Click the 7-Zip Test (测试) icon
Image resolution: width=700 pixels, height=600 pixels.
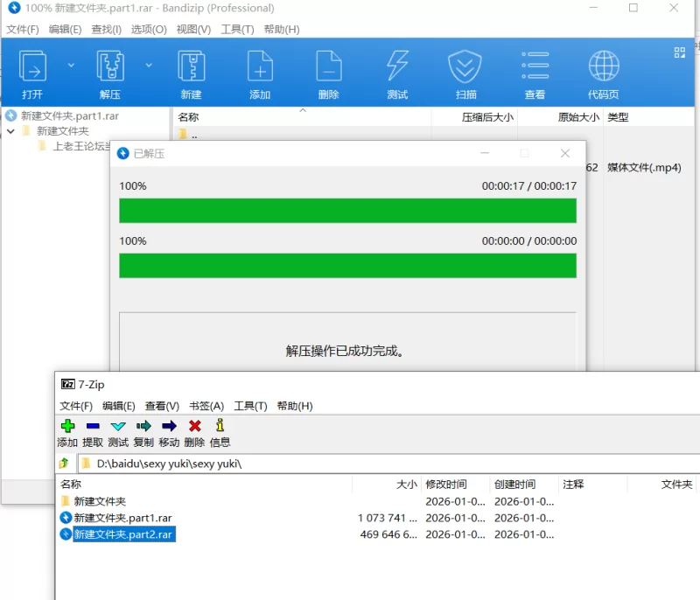click(x=118, y=426)
